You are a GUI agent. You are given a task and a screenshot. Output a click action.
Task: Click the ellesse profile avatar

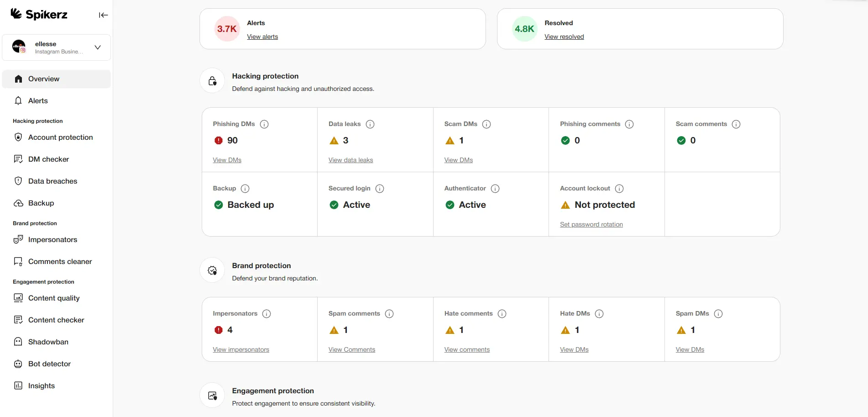pyautogui.click(x=19, y=47)
